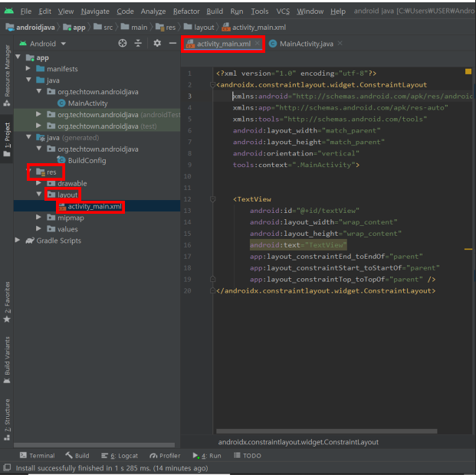The height and width of the screenshot is (475, 476).
Task: Click main breadcrumb
Action: (134, 28)
